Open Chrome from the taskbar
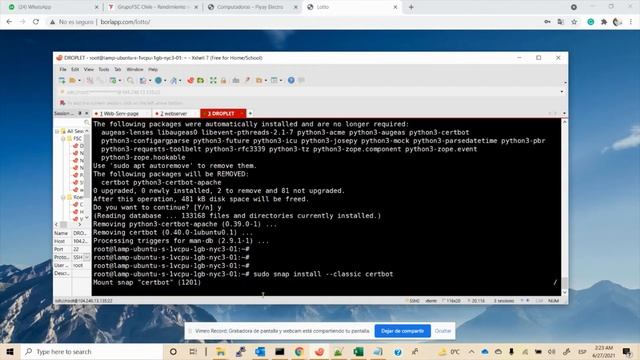Image resolution: width=640 pixels, height=360 pixels. click(x=299, y=351)
